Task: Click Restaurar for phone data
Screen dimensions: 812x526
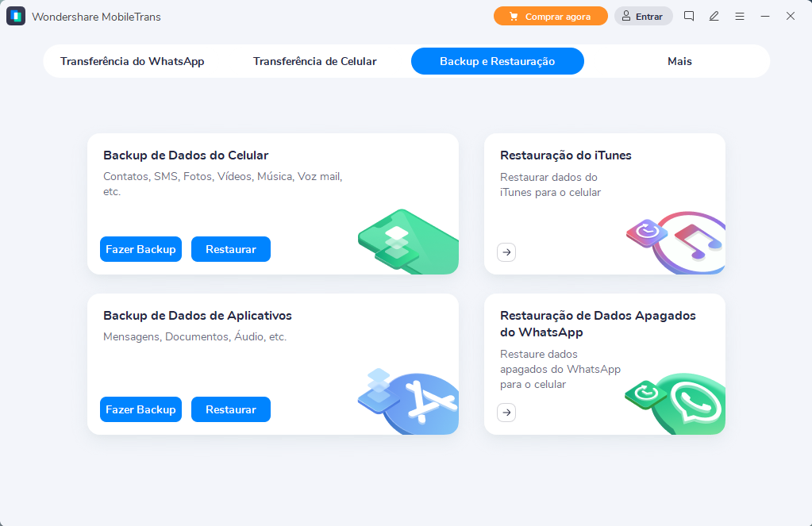Action: click(x=231, y=249)
